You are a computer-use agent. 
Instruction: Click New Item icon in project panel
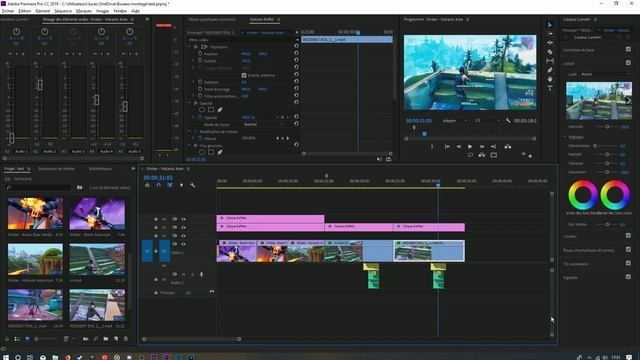116,339
